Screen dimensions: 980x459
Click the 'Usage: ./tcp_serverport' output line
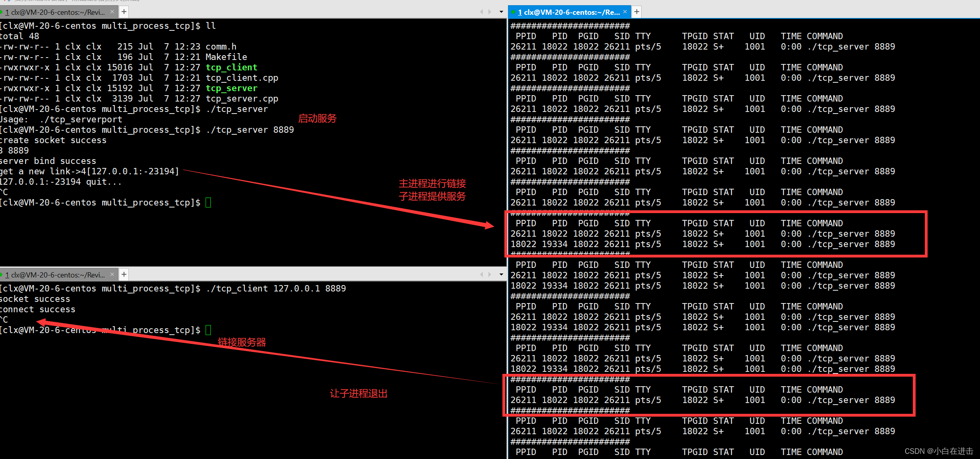(61, 119)
